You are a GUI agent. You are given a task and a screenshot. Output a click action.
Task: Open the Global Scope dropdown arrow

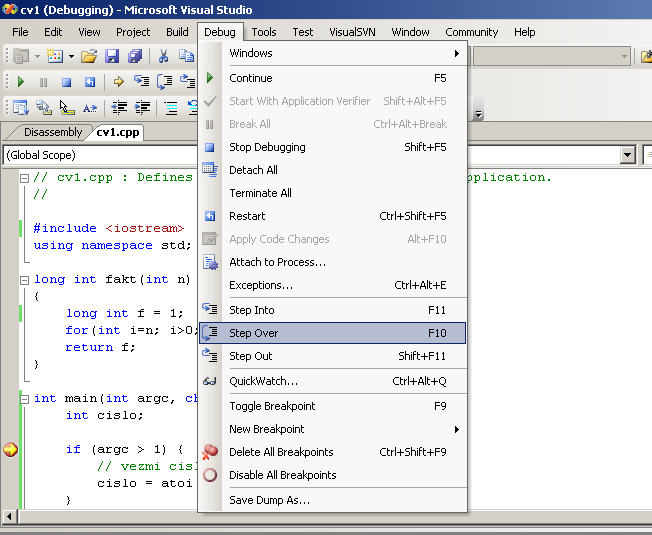[x=627, y=155]
